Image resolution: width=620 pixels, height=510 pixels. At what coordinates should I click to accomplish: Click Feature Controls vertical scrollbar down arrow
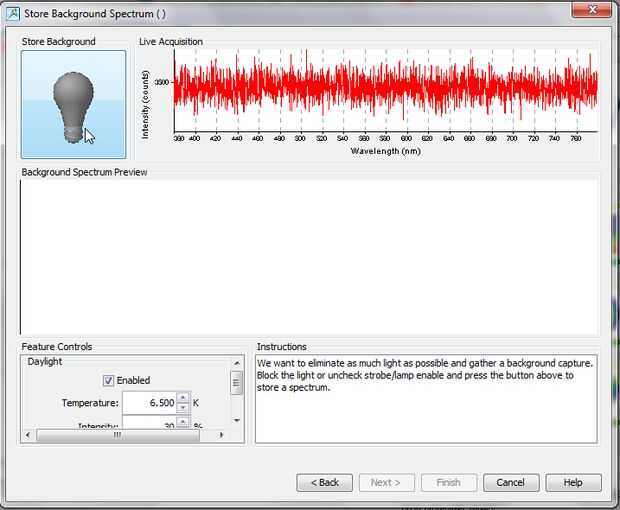pyautogui.click(x=237, y=420)
